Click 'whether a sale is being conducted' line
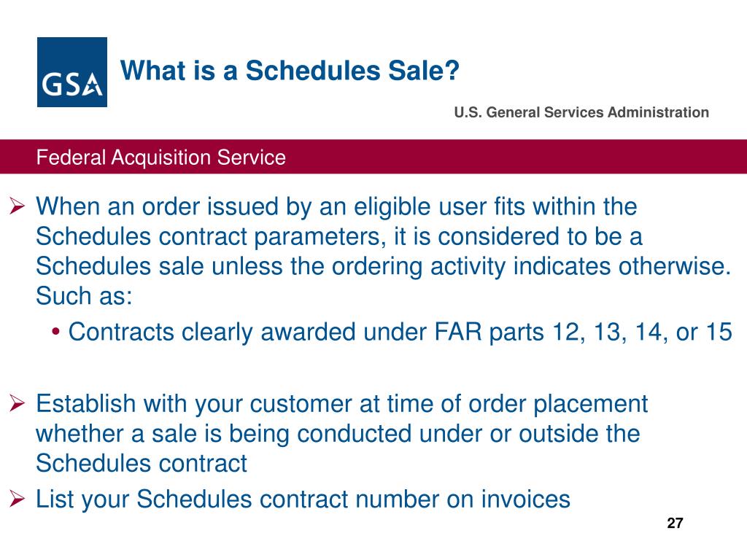 (338, 434)
